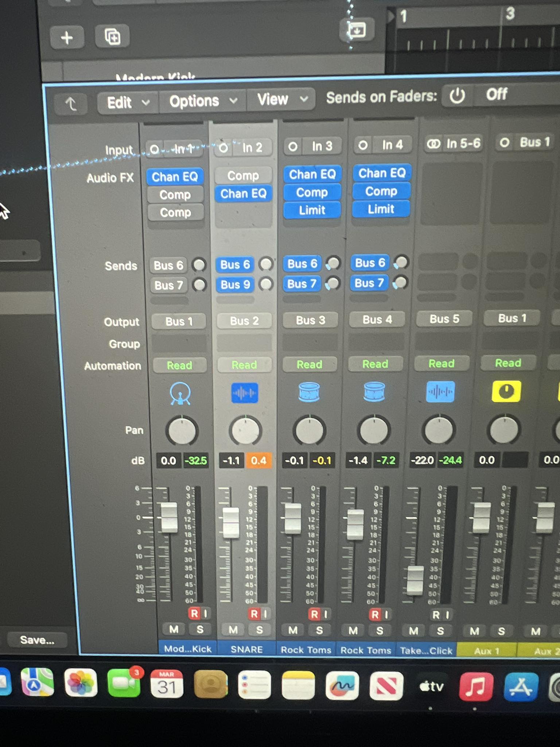This screenshot has height=747, width=560.
Task: Open the SNARE channel Read automation menu
Action: click(244, 365)
